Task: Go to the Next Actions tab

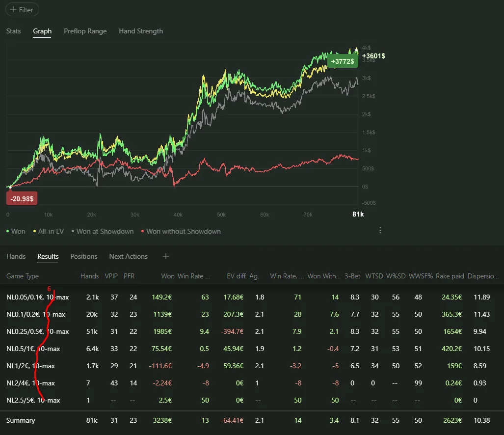Action: (128, 256)
